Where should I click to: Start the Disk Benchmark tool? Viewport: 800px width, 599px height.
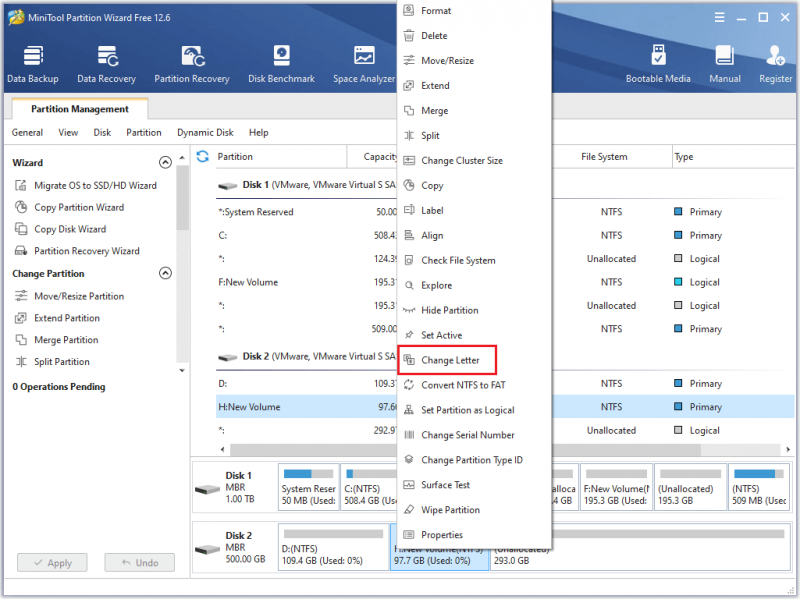(281, 65)
